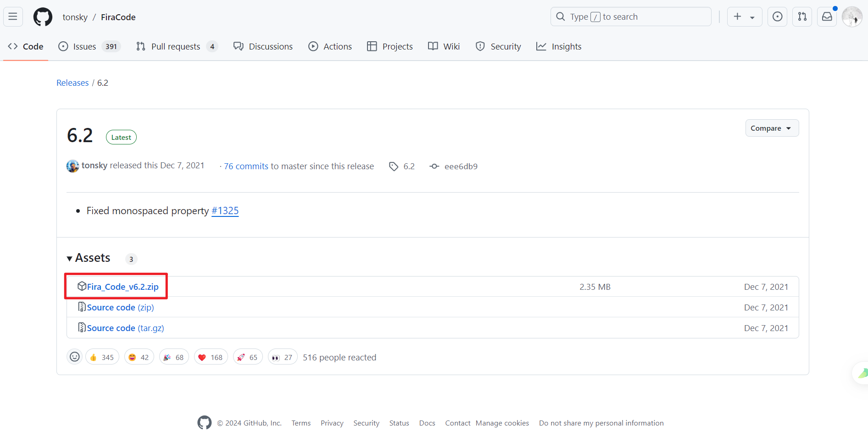
Task: Click the tonsky owner link in header
Action: coord(75,17)
